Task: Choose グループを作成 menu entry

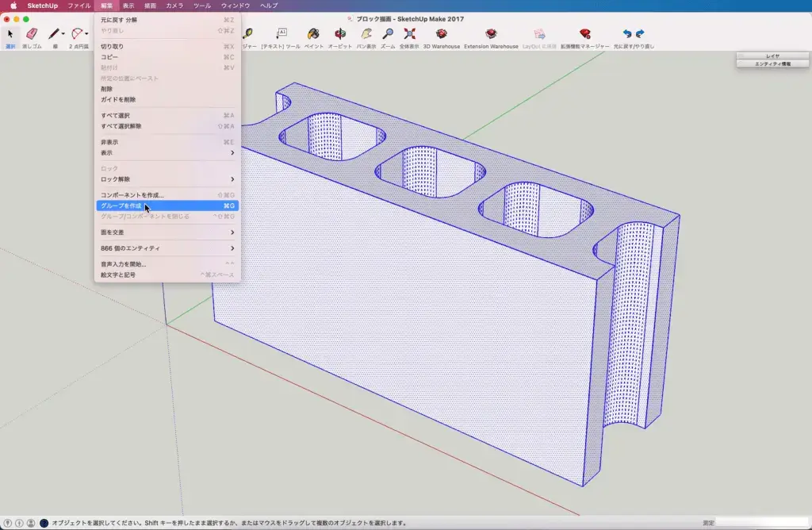Action: 167,205
